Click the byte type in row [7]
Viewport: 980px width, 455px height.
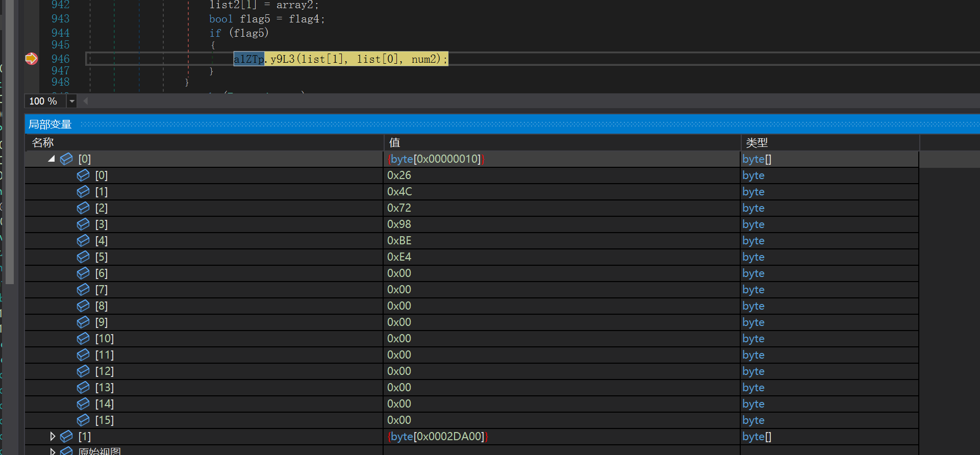point(753,289)
